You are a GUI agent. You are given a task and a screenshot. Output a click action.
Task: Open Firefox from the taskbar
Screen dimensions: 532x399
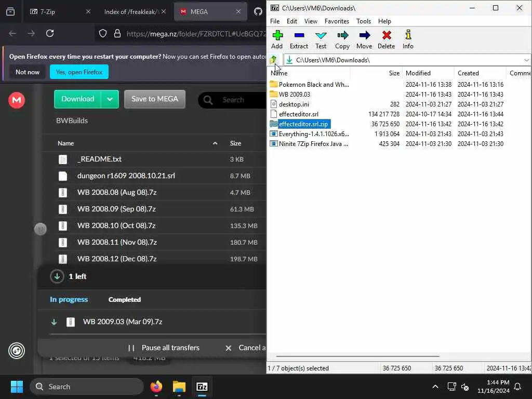tap(156, 387)
